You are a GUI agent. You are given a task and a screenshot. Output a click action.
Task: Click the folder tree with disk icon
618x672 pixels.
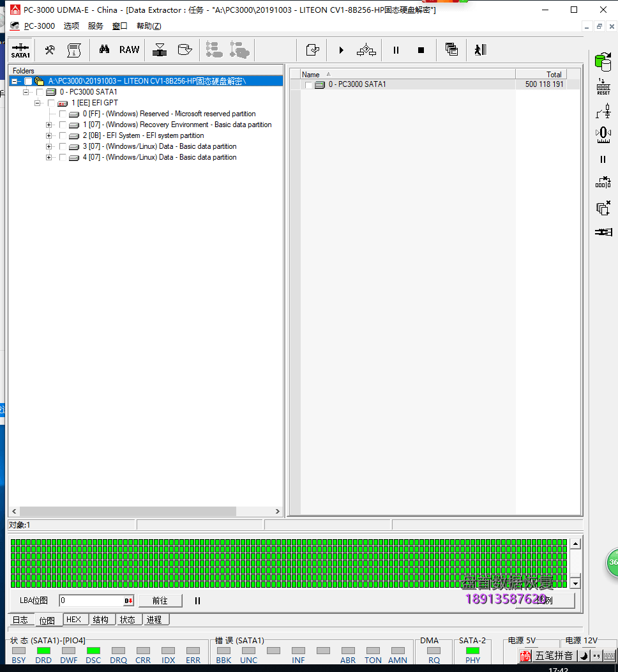click(x=214, y=50)
